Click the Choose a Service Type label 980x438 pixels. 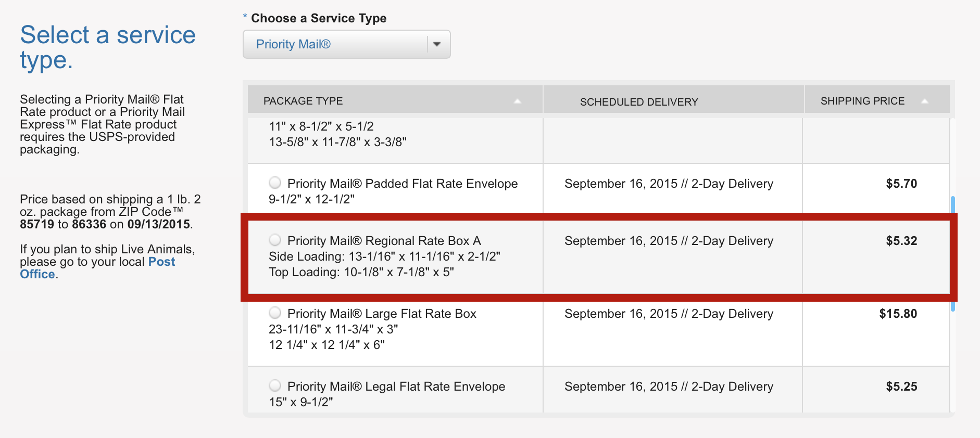(x=319, y=18)
